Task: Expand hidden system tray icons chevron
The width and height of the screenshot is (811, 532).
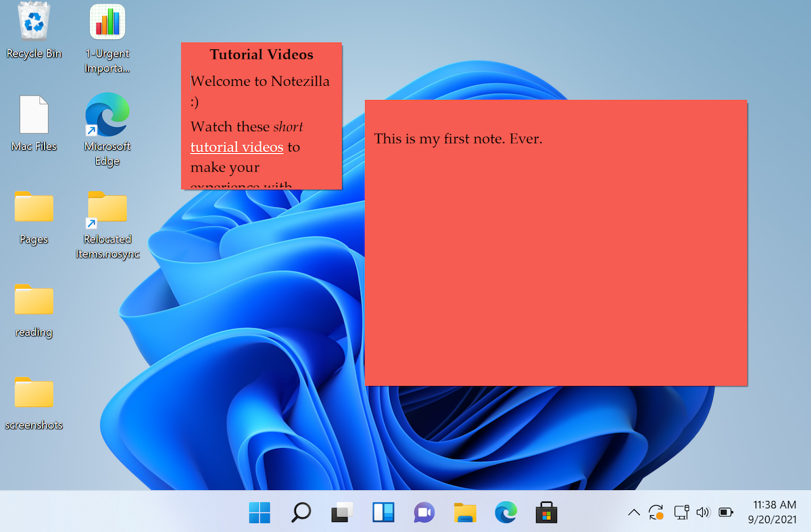Action: [634, 512]
